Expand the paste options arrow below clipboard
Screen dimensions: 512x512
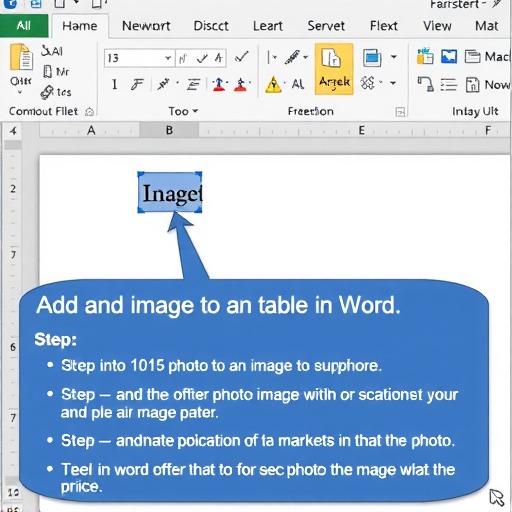(x=20, y=92)
